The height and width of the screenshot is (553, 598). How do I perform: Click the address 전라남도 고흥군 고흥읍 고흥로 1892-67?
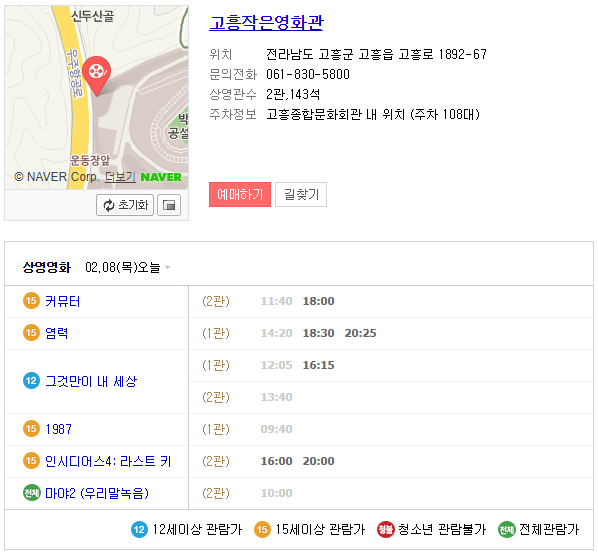pos(376,55)
